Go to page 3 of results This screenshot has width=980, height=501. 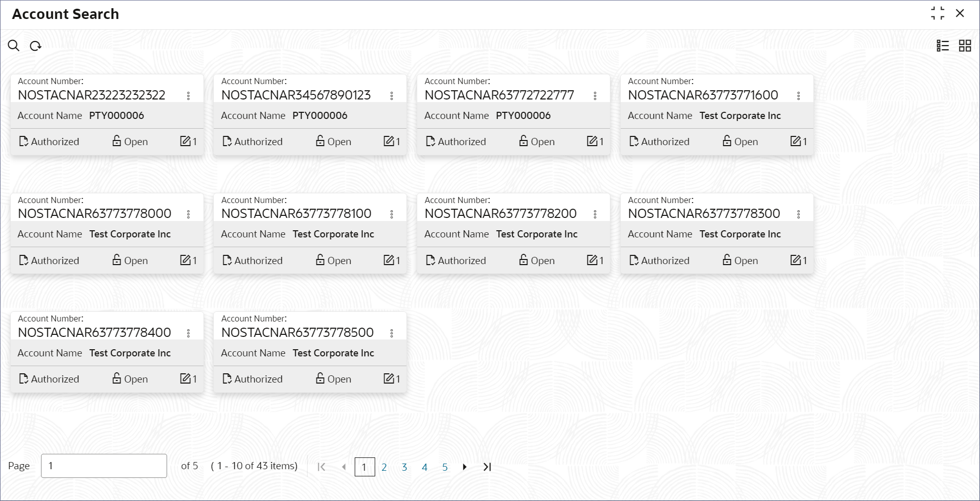[x=405, y=467]
